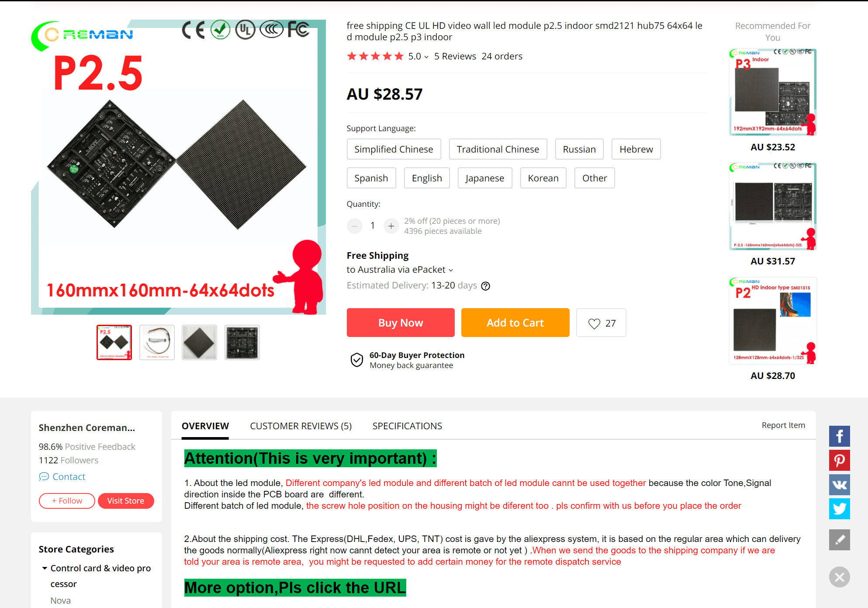This screenshot has height=608, width=868.
Task: Expand the 5.0 rating dropdown
Action: pos(418,56)
